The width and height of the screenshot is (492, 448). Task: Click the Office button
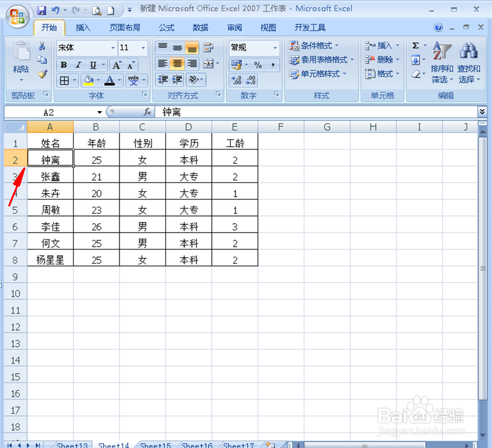click(16, 16)
